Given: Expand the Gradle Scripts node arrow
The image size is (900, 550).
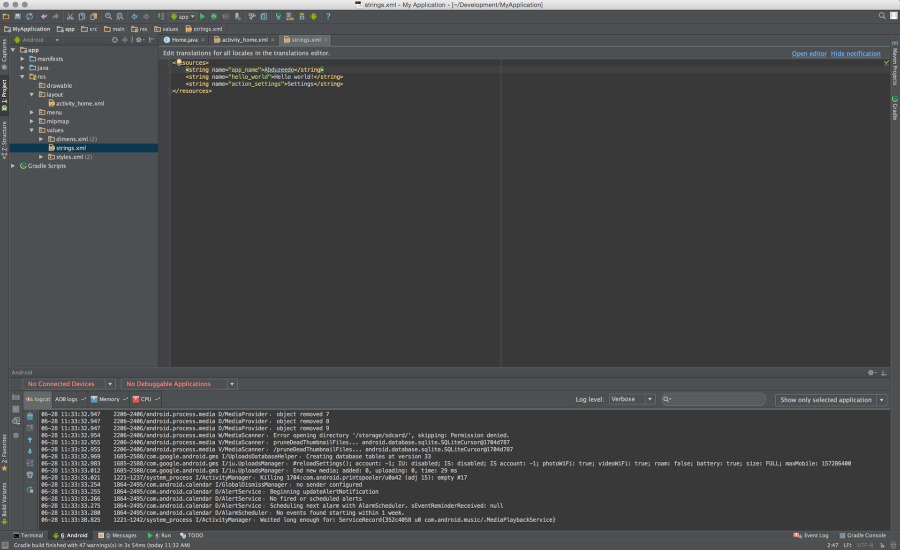Looking at the screenshot, I should pos(13,166).
